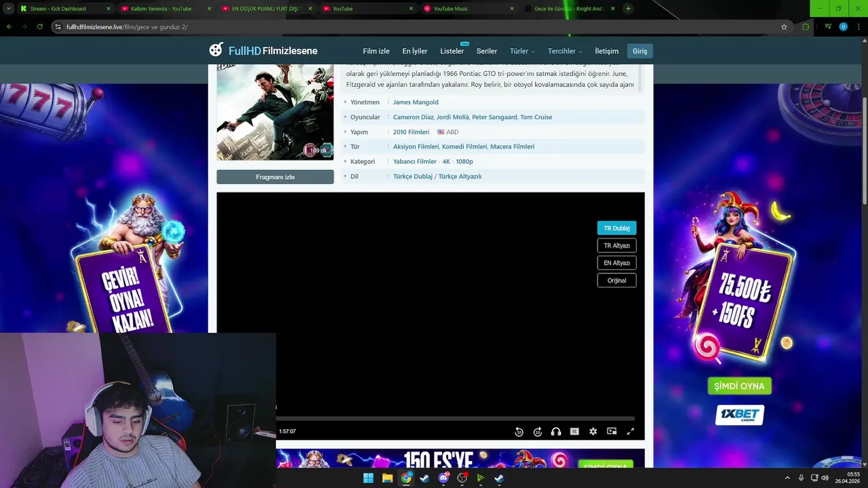Screen dimensions: 868x488
Task: Open File Explorer from the taskbar
Action: point(387,478)
